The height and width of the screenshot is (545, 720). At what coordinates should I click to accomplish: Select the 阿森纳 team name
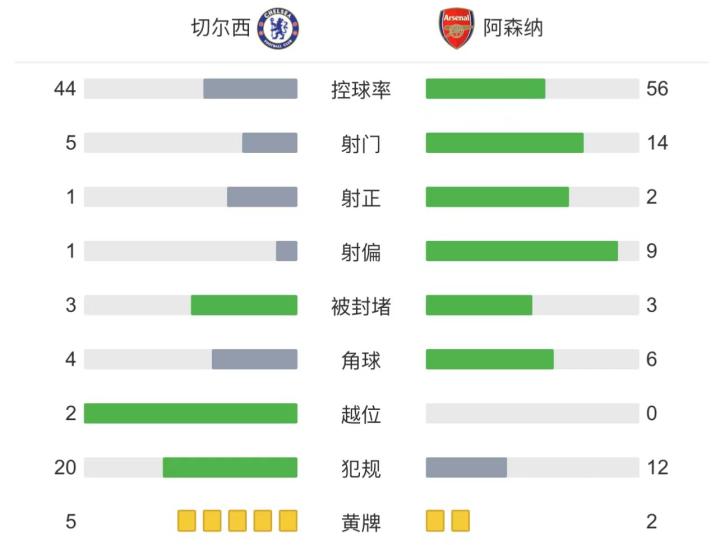click(513, 28)
